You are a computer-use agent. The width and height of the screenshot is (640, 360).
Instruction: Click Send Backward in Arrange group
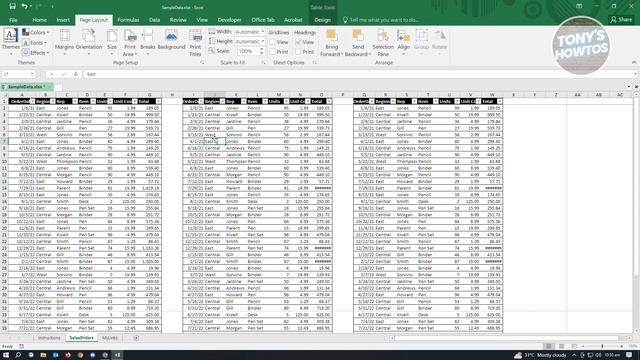(x=358, y=42)
